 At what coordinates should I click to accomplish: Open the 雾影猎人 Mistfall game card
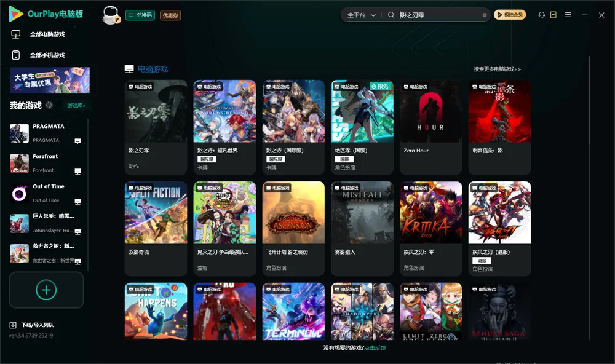click(362, 229)
